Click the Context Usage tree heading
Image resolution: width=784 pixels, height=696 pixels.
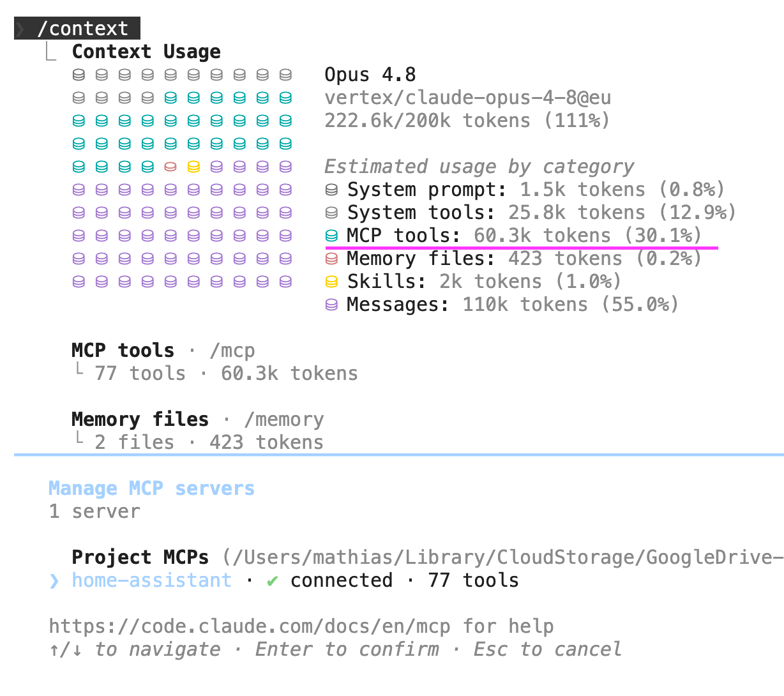(x=146, y=52)
